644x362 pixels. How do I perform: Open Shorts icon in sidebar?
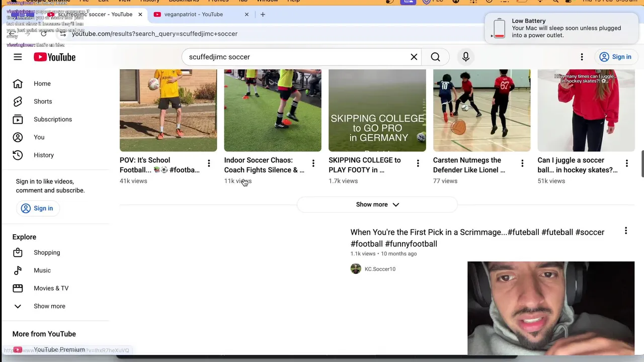(x=18, y=102)
